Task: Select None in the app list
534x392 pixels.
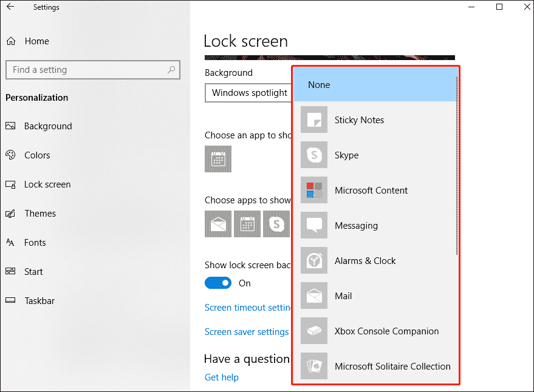Action: [375, 85]
